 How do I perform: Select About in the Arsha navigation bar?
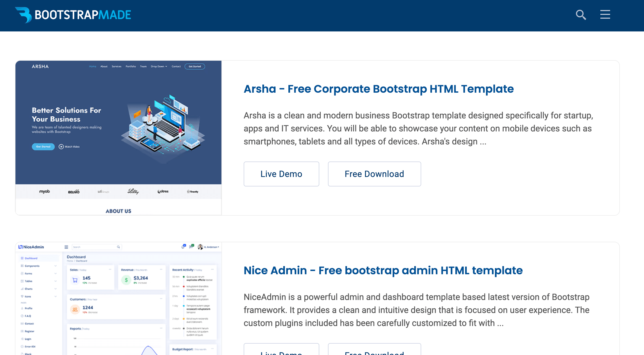coord(104,66)
